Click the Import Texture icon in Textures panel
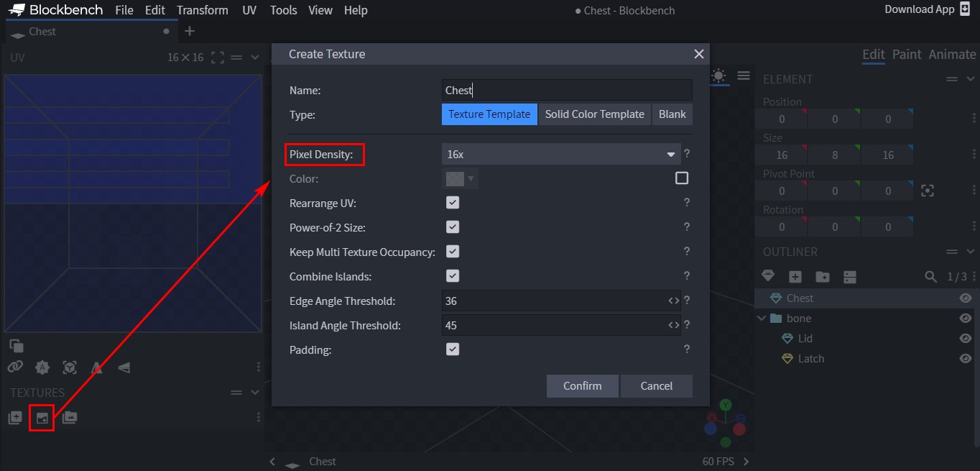The width and height of the screenshot is (980, 471). pyautogui.click(x=15, y=417)
